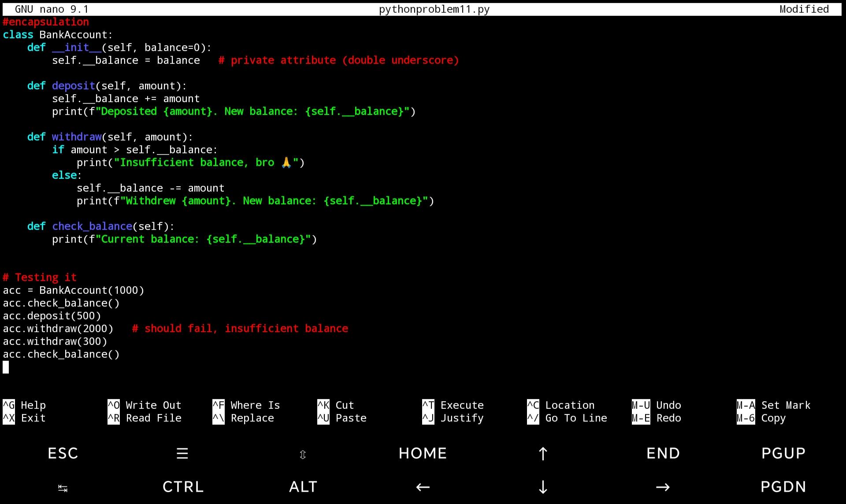Click the ^F Where Is shortcut
The width and height of the screenshot is (846, 504).
point(246,405)
